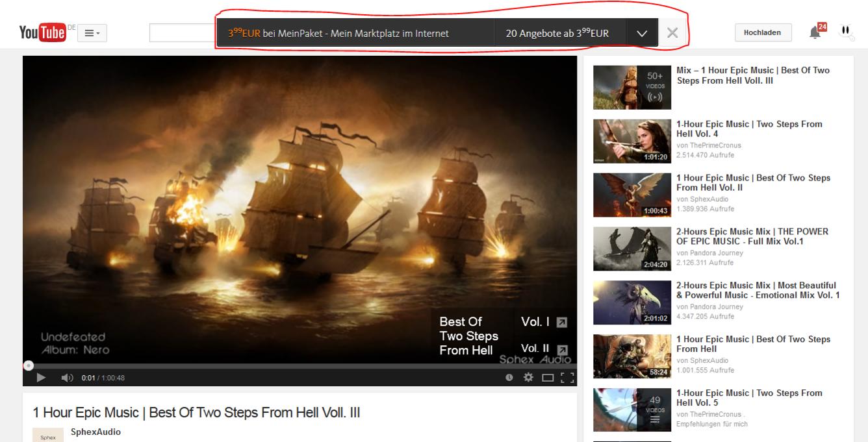Open player settings gear
The height and width of the screenshot is (442, 868).
(528, 378)
